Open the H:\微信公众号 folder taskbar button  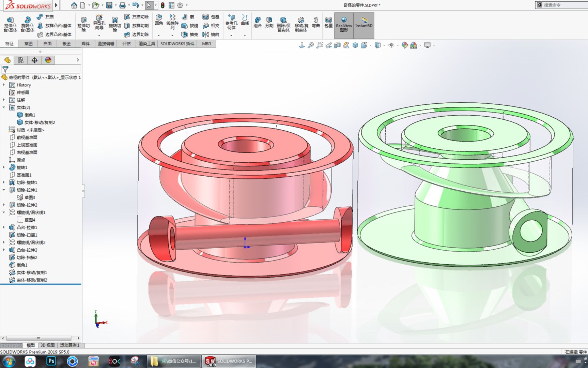(x=174, y=361)
